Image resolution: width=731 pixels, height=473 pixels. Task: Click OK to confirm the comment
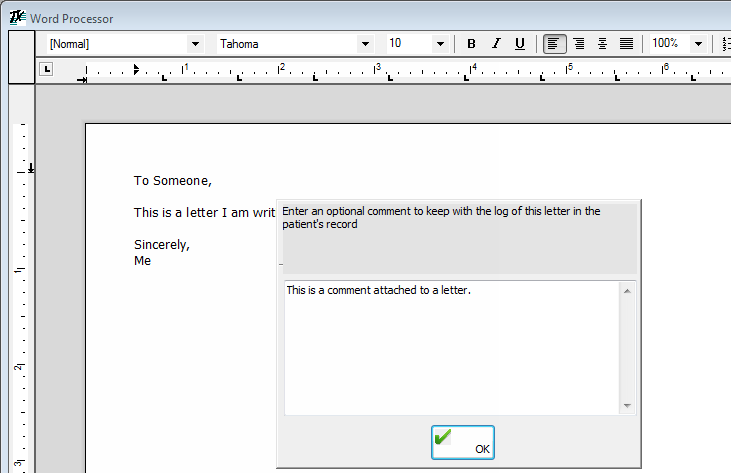(462, 442)
